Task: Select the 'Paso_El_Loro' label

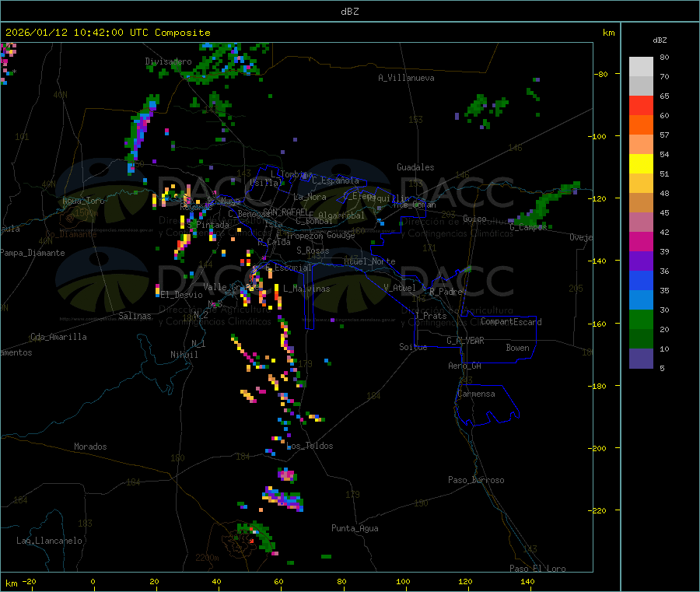Action: pos(537,568)
